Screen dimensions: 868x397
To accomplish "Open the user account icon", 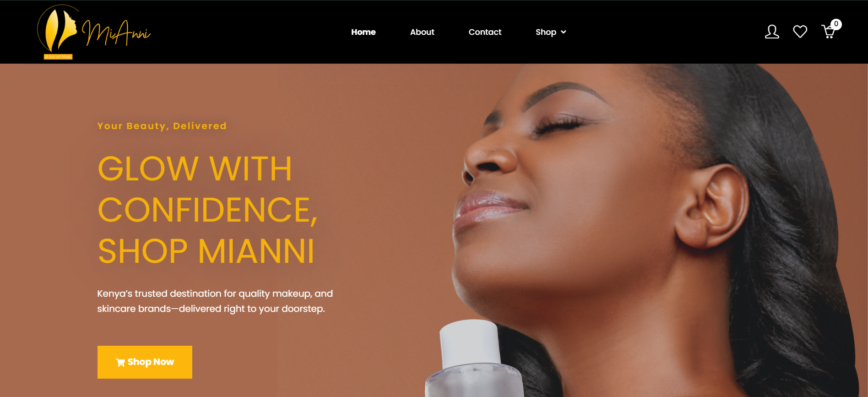I will [772, 32].
